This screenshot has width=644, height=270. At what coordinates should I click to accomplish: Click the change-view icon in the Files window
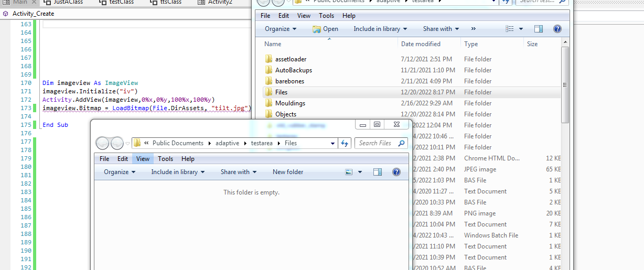click(349, 172)
